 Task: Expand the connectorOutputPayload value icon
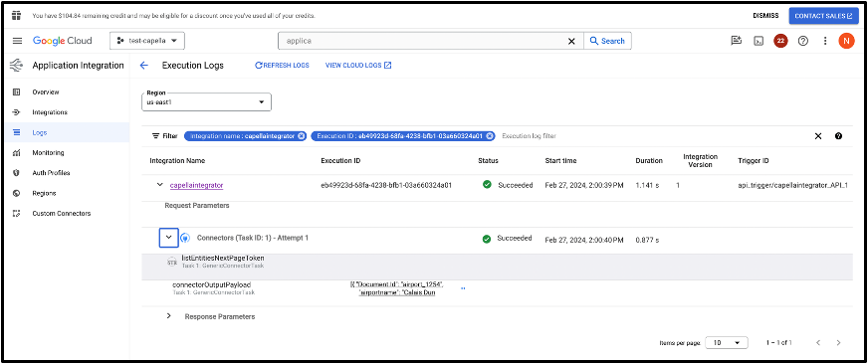tap(463, 288)
